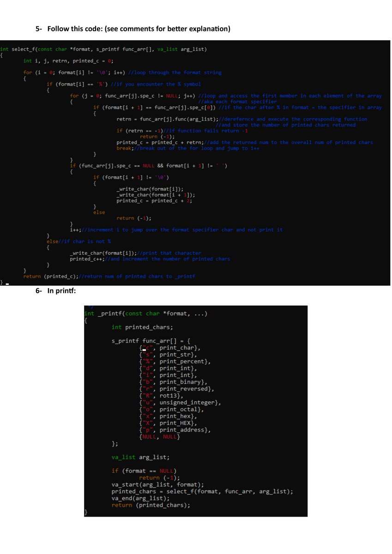Select the heading "6- In printf:"
The width and height of the screenshot is (392, 554).
pyautogui.click(x=56, y=291)
